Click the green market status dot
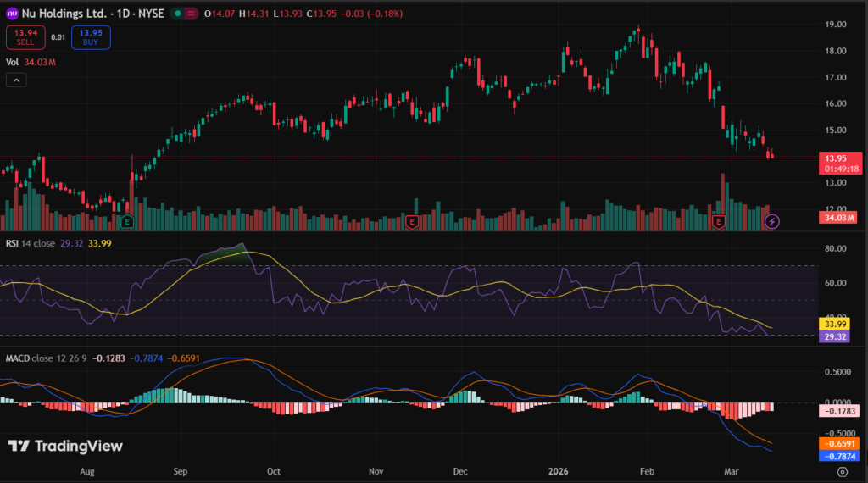Viewport: 868px width, 483px height. pos(176,14)
